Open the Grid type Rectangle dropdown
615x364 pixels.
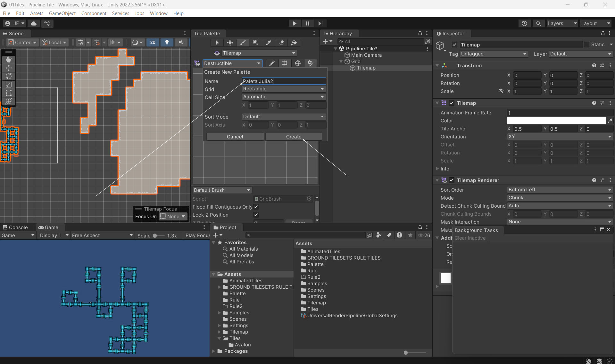283,89
